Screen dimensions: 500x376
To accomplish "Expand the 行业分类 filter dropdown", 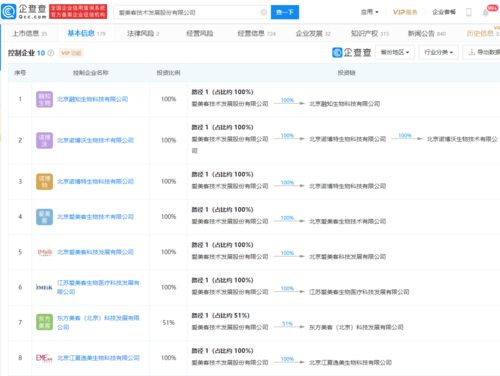I will pos(439,52).
